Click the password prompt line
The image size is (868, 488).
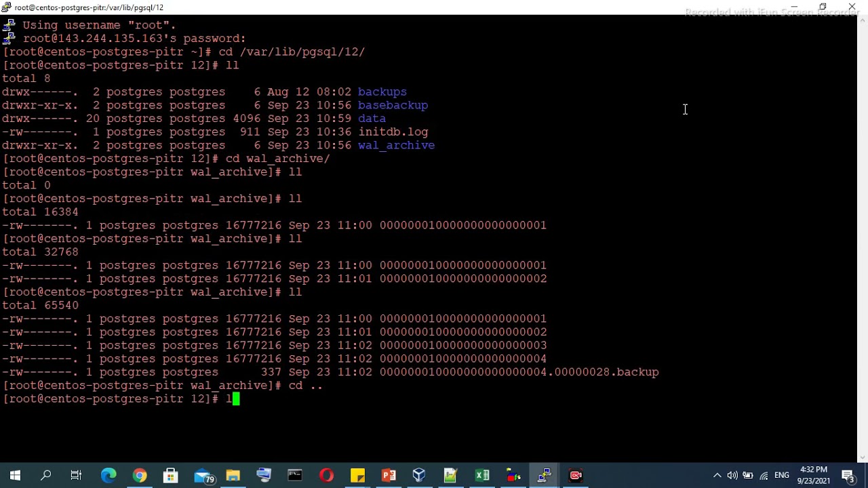pyautogui.click(x=134, y=39)
